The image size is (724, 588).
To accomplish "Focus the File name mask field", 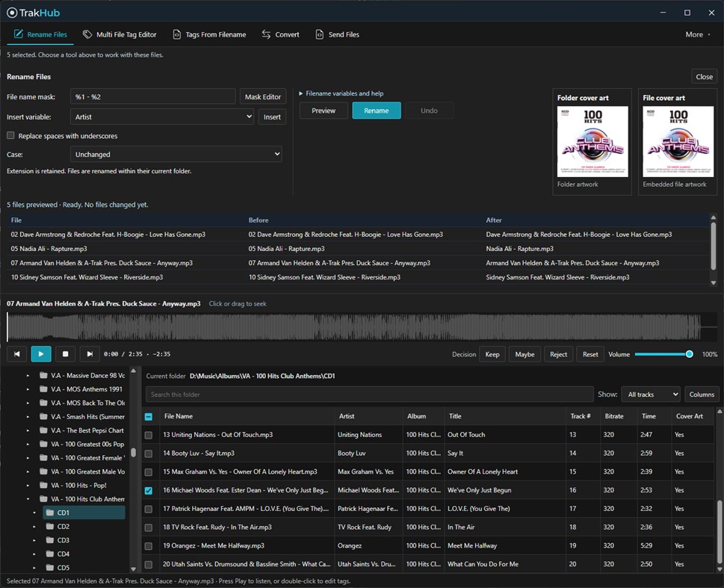I will [x=153, y=97].
